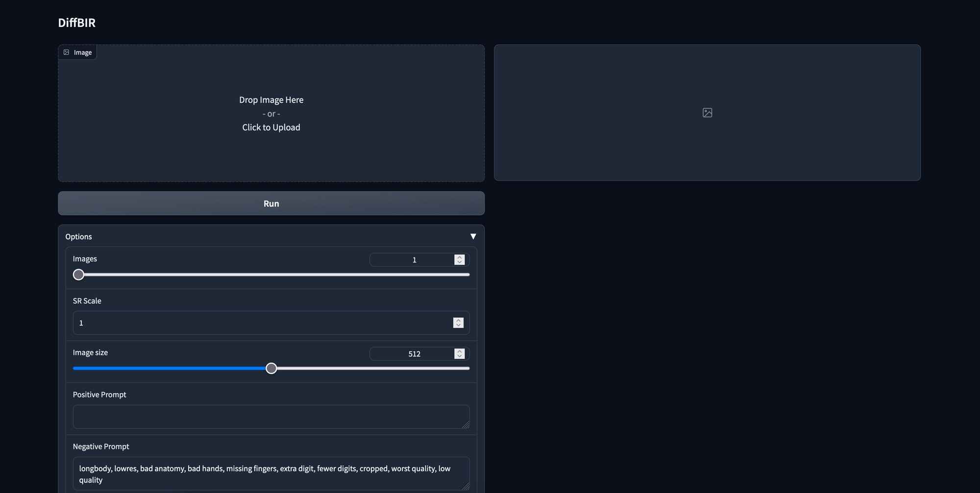Image resolution: width=980 pixels, height=493 pixels.
Task: Focus the Positive Prompt text box
Action: pos(271,417)
